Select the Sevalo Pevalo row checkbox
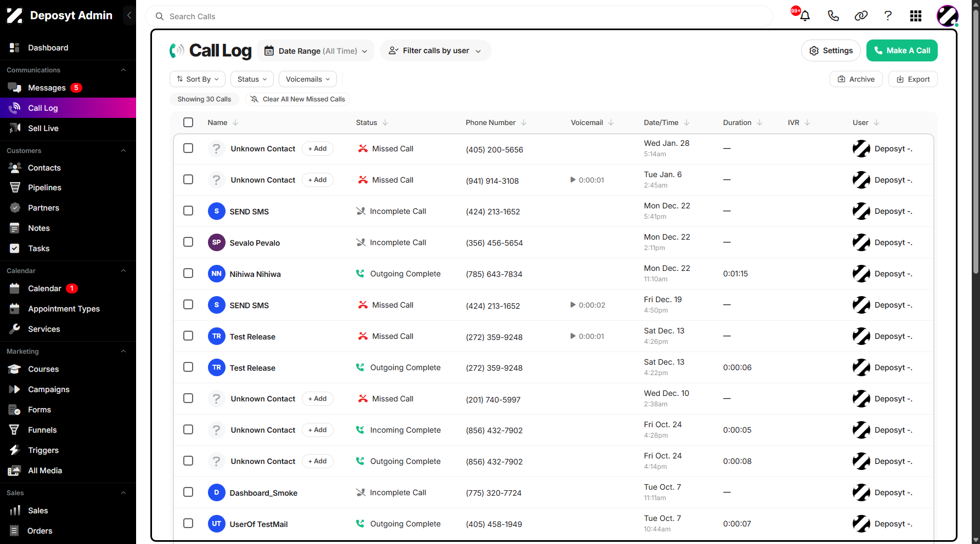Screen dimensions: 980x544 click(x=188, y=242)
